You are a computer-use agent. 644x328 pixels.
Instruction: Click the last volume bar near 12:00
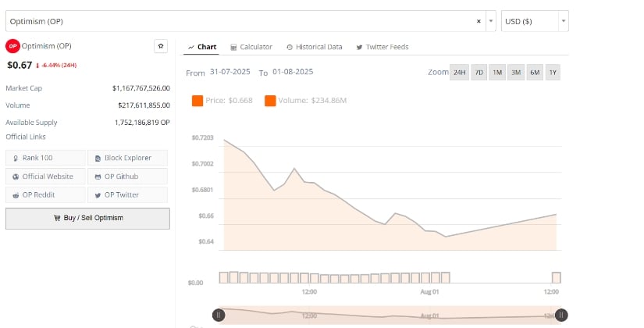pos(556,277)
